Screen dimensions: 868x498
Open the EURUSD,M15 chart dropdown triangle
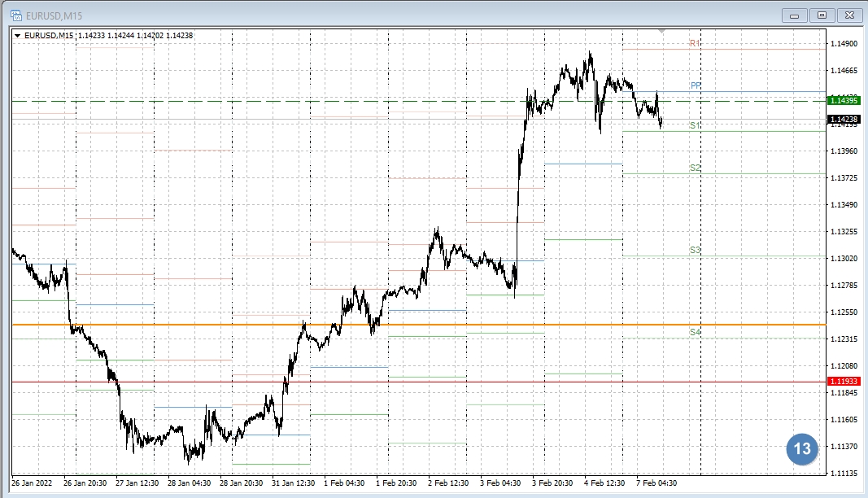[18, 35]
